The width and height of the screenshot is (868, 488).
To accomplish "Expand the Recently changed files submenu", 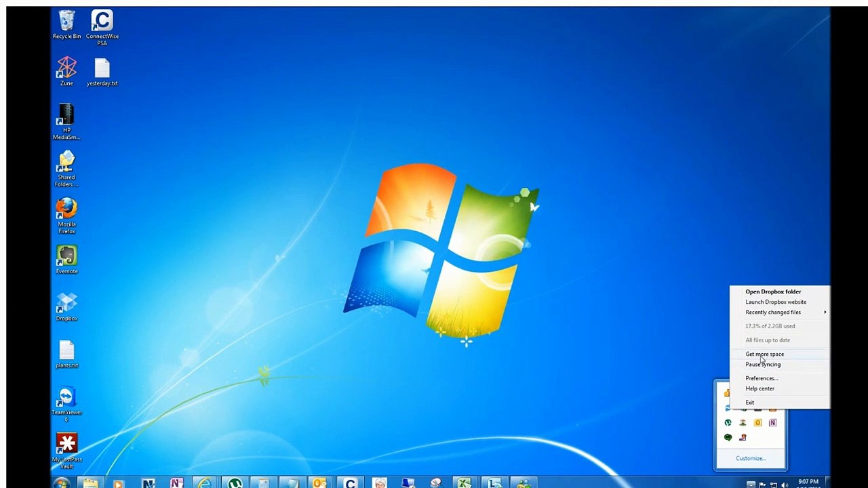I will point(780,312).
